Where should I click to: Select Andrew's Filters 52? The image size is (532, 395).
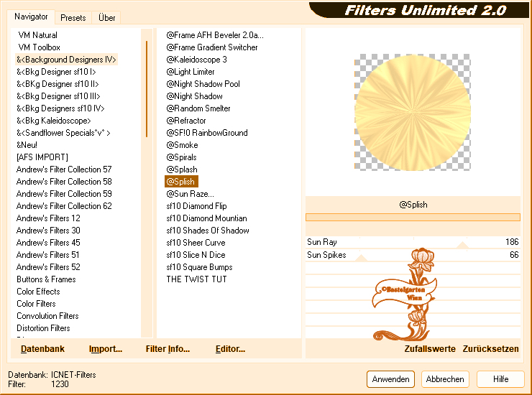[48, 267]
